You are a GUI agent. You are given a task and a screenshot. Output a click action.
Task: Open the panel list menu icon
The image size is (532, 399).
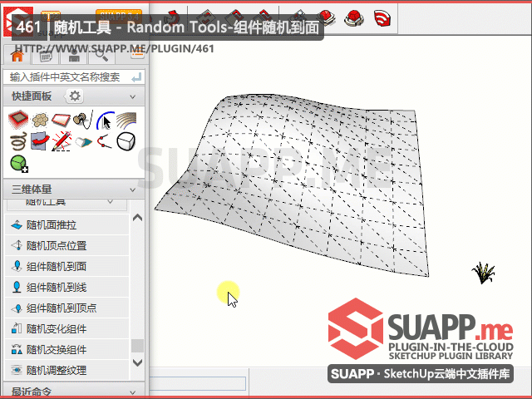[x=137, y=53]
